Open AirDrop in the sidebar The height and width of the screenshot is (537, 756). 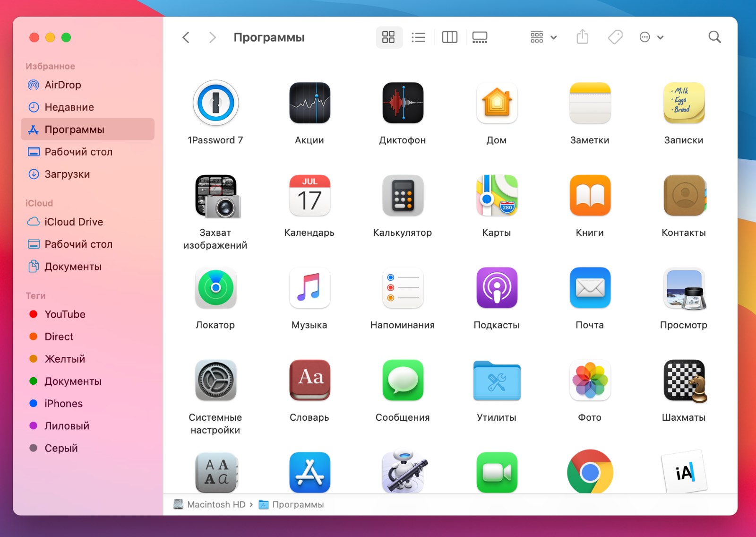[87, 85]
